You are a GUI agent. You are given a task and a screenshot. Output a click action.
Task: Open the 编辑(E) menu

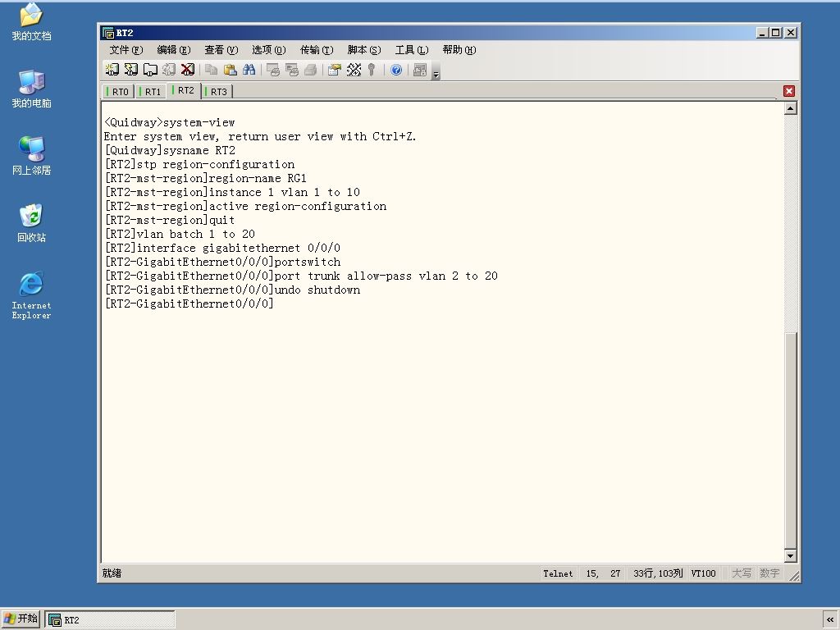tap(174, 50)
